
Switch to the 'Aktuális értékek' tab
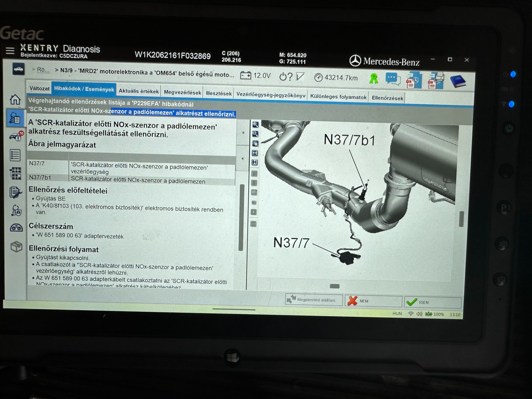(139, 91)
